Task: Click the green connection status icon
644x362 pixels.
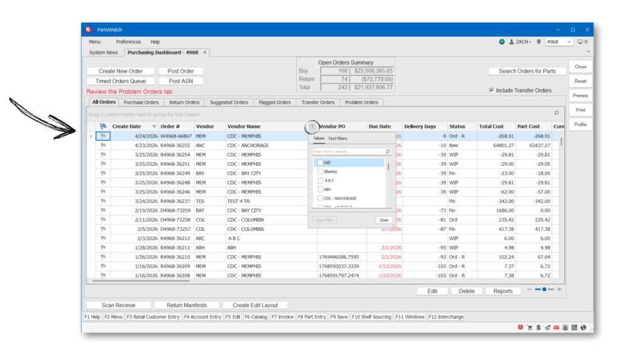Action: pos(502,42)
